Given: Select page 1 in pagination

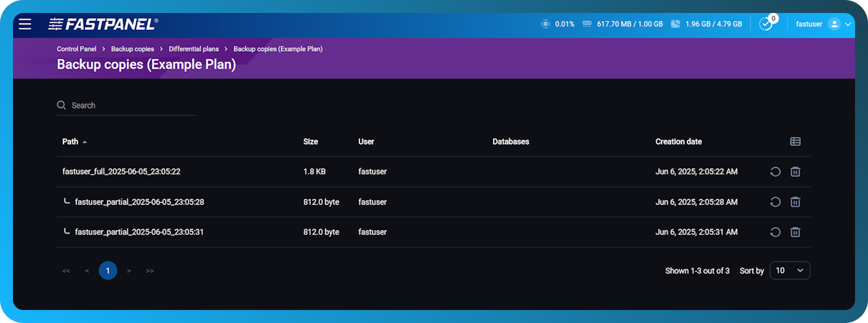Looking at the screenshot, I should click(108, 270).
